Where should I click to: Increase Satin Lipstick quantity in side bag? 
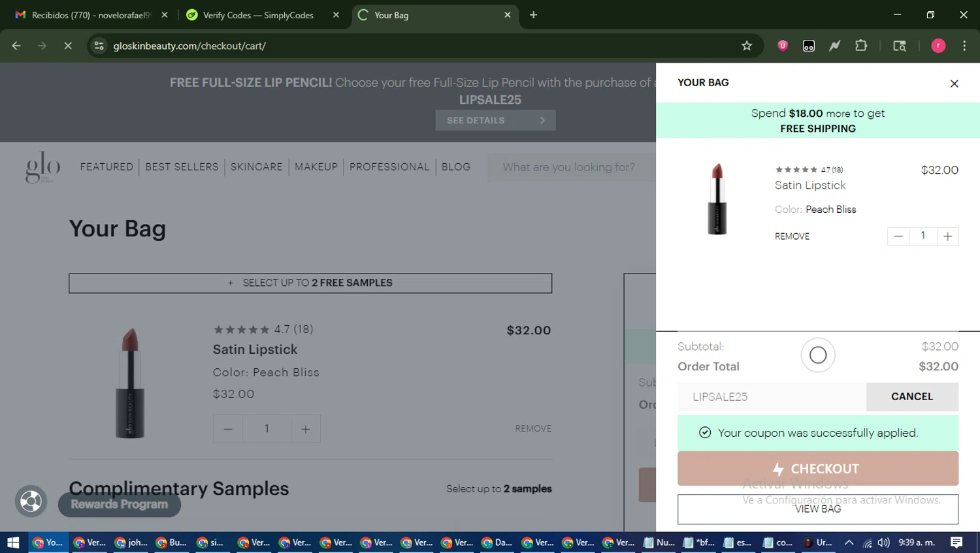(947, 236)
